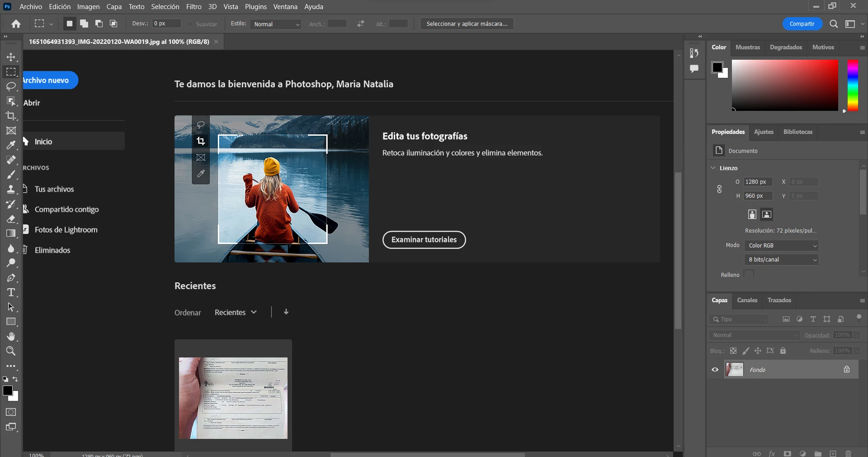868x457 pixels.
Task: Choose the Add to selection mode
Action: [x=84, y=24]
